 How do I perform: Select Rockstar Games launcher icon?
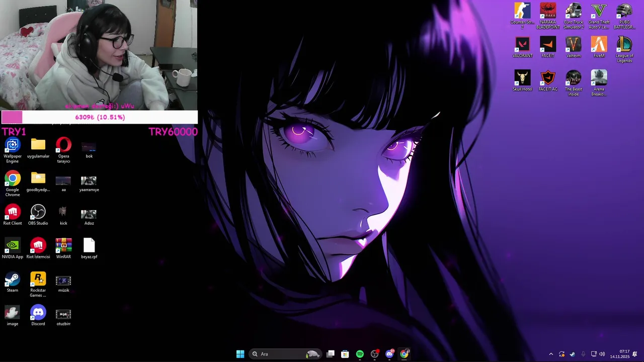(38, 285)
